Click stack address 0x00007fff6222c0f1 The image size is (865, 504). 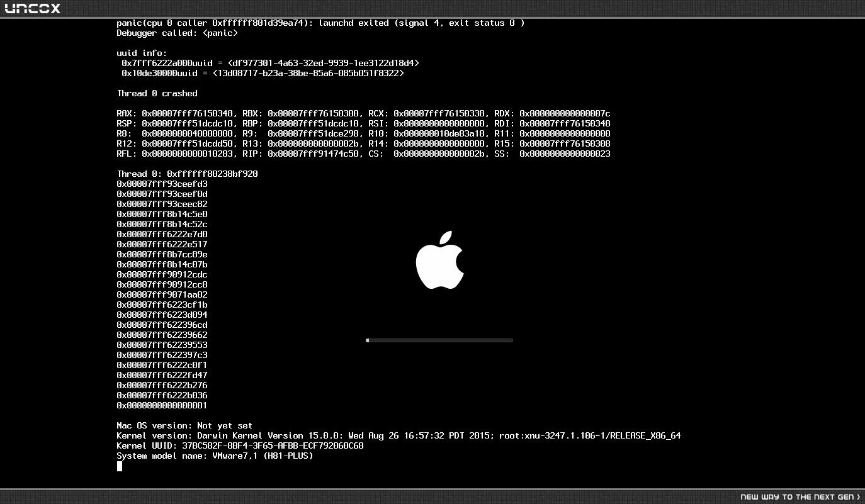162,366
